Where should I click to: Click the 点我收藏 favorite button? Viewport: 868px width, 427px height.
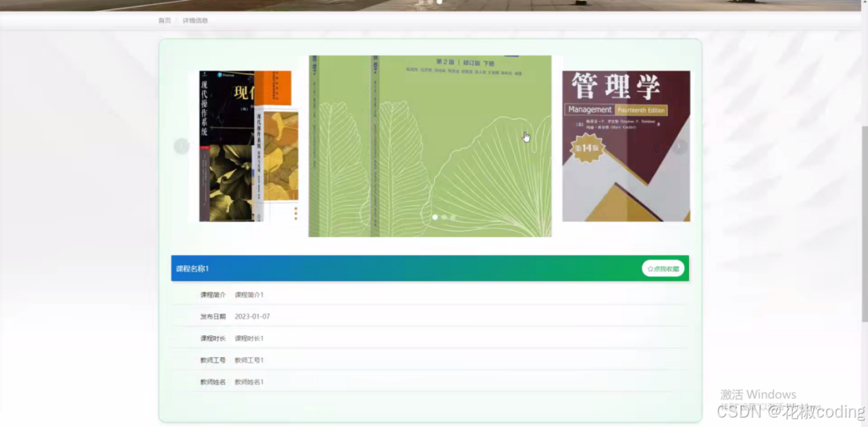(x=663, y=268)
